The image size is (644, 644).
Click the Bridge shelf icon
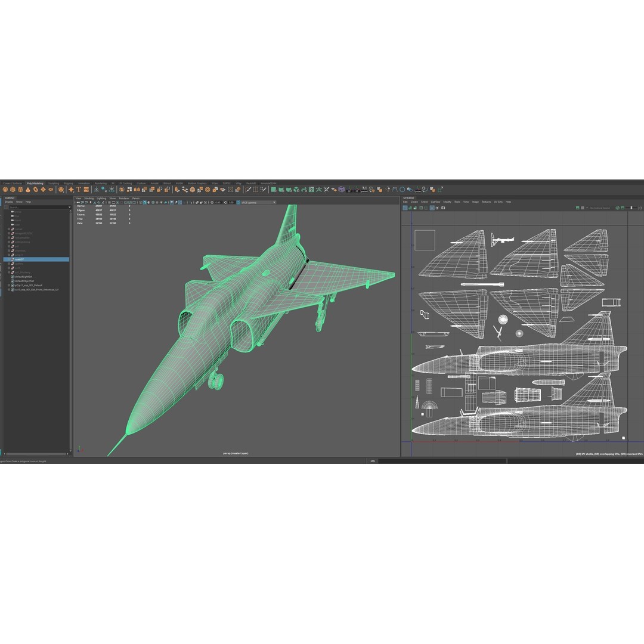click(185, 190)
